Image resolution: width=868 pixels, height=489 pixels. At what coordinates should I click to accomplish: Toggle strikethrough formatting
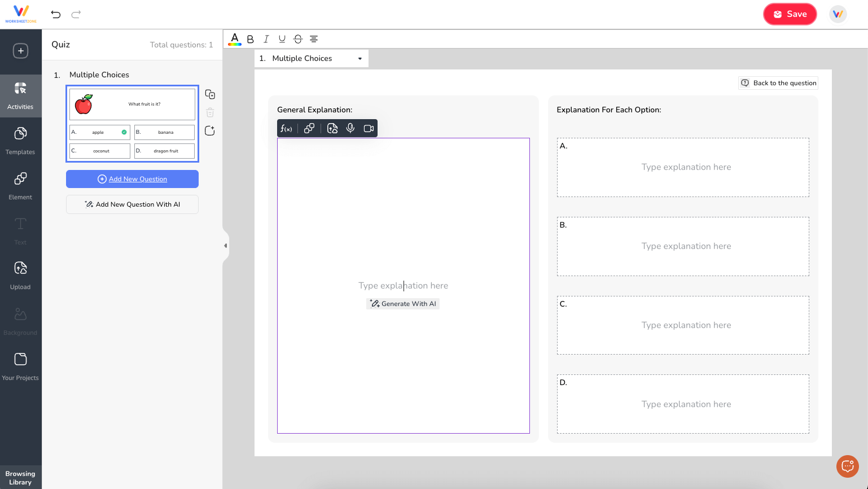point(298,39)
